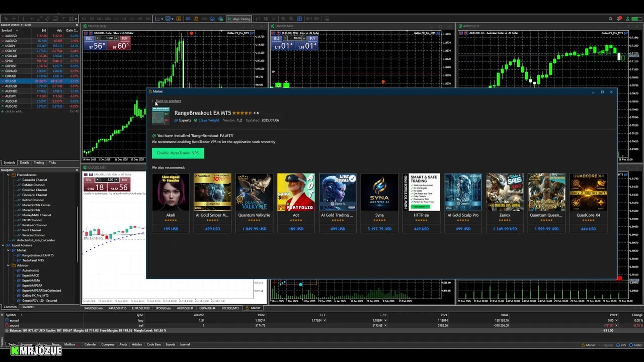Image resolution: width=644 pixels, height=362 pixels.
Task: Click Enable MetaTrader VPS button
Action: [178, 153]
